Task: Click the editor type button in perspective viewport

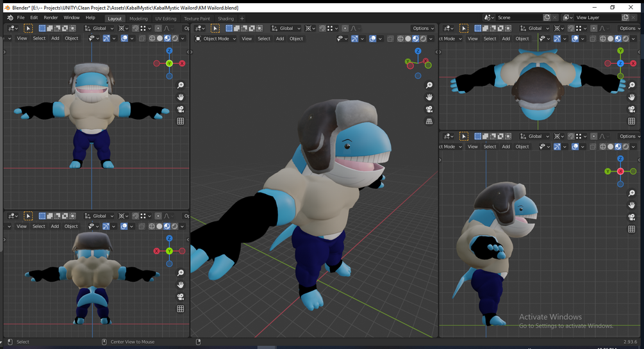Action: tap(200, 28)
